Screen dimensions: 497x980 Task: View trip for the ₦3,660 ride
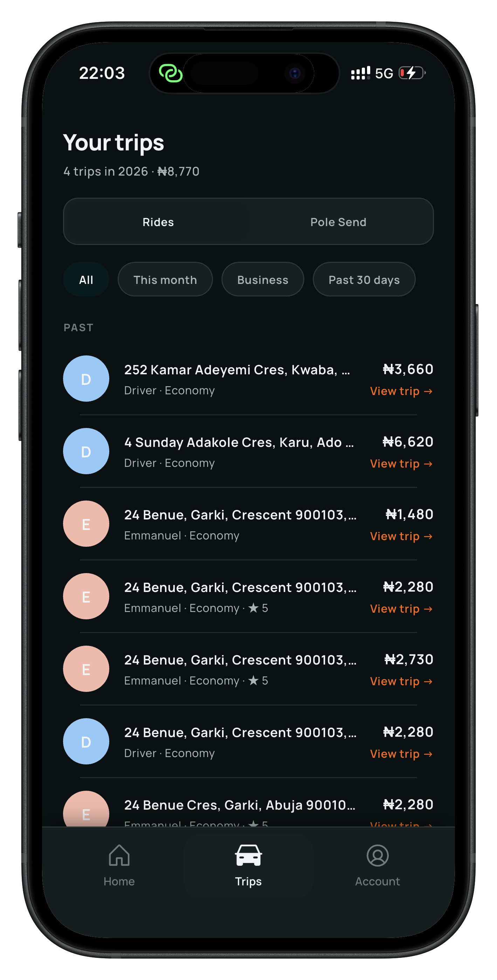click(x=401, y=391)
